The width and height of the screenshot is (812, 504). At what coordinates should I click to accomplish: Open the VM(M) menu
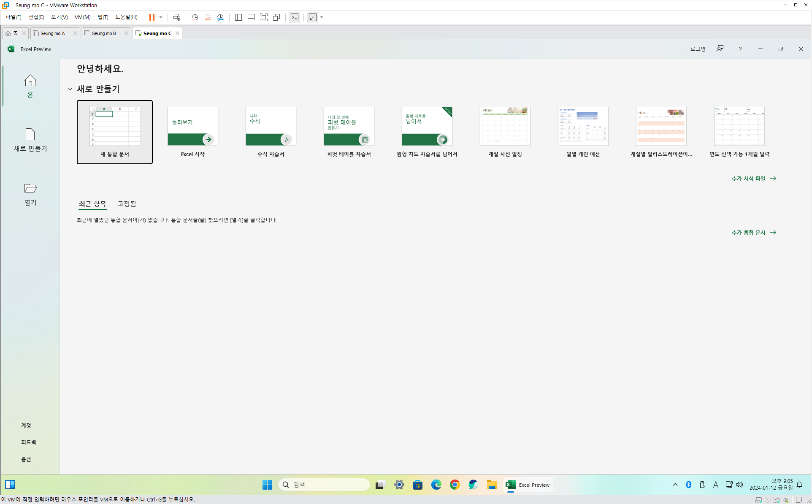(82, 17)
